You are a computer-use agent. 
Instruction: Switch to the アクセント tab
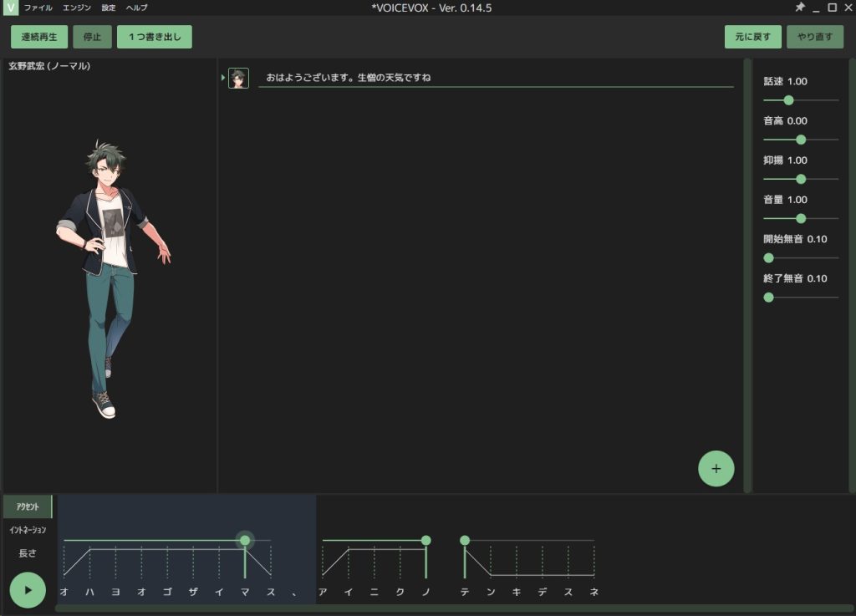28,507
